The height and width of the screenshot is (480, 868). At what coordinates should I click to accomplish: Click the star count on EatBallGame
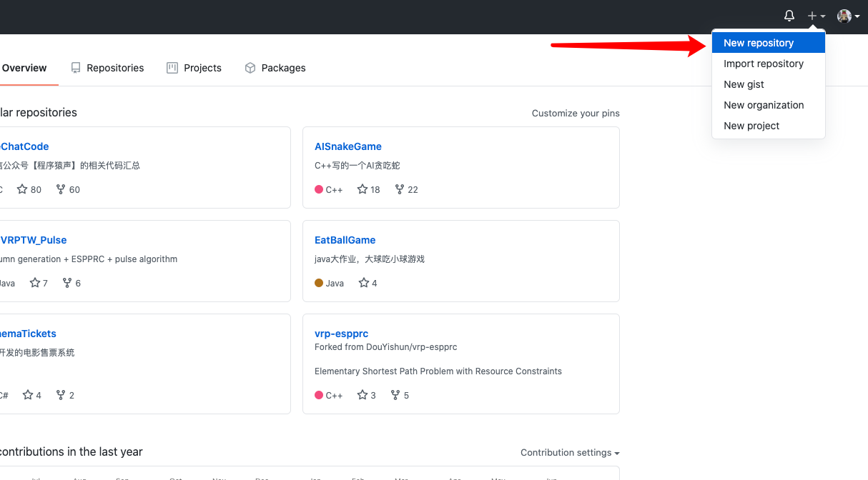368,283
